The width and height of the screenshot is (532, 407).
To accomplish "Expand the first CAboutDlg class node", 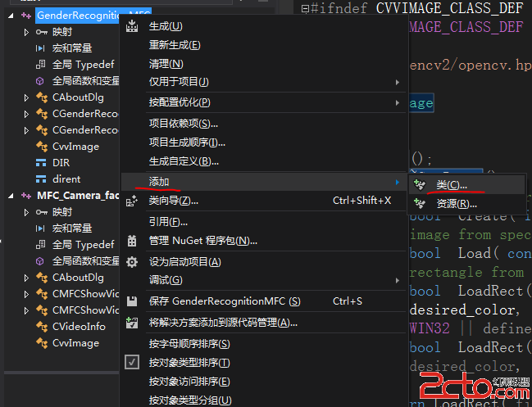I will [26, 98].
